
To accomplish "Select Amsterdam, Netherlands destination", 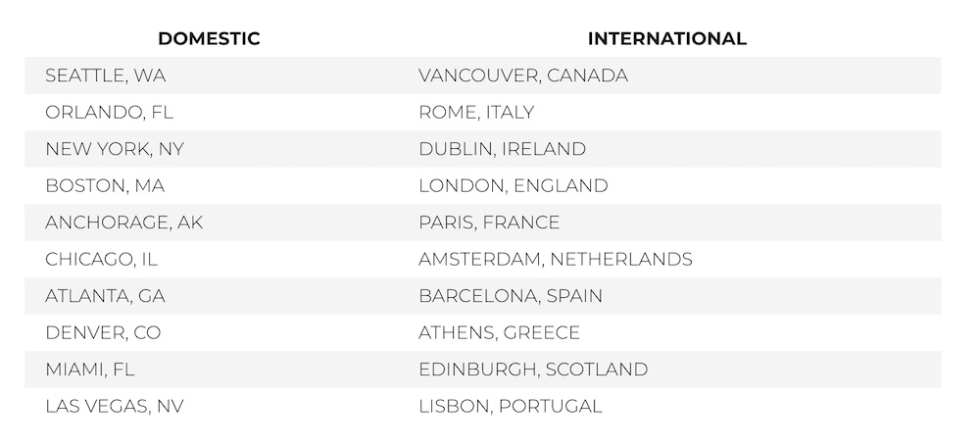I will click(555, 260).
